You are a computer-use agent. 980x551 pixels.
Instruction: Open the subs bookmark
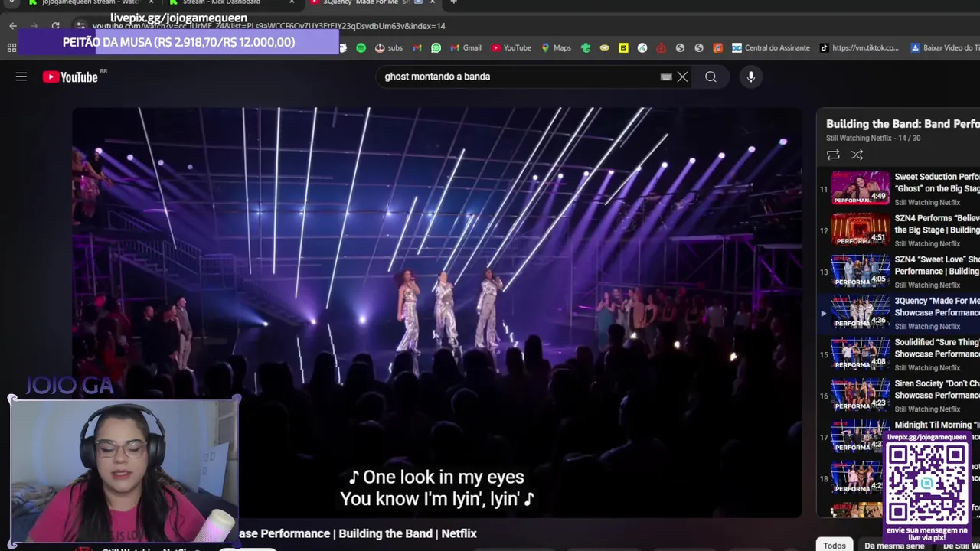388,47
